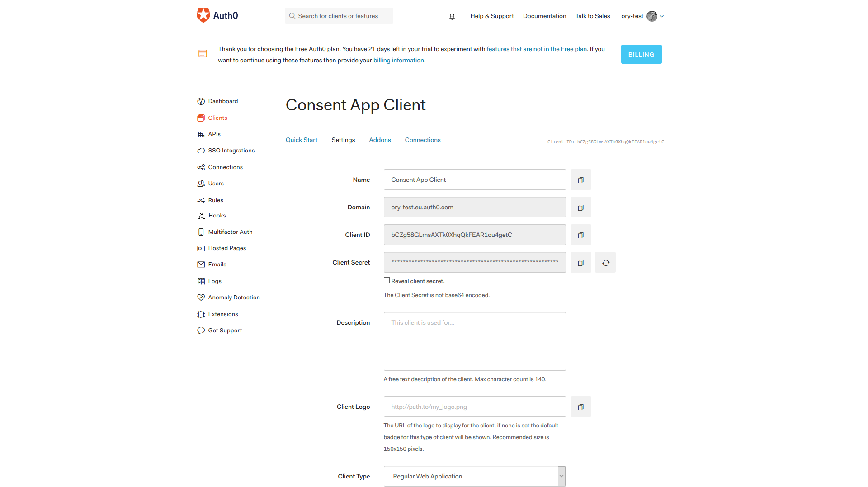Screen dimensions: 868x487
Task: Click the Hooks sidebar icon
Action: coord(201,216)
